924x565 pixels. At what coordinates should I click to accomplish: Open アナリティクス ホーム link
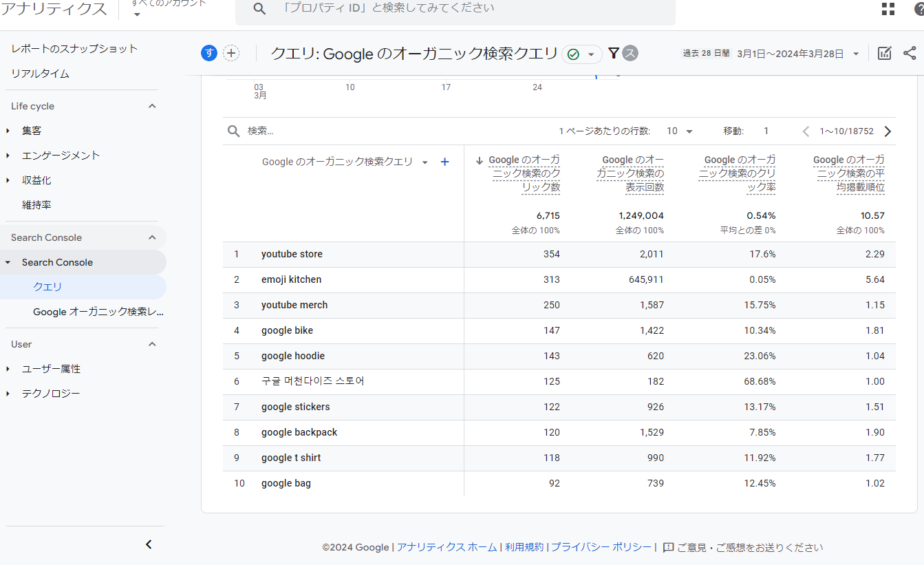pyautogui.click(x=447, y=548)
